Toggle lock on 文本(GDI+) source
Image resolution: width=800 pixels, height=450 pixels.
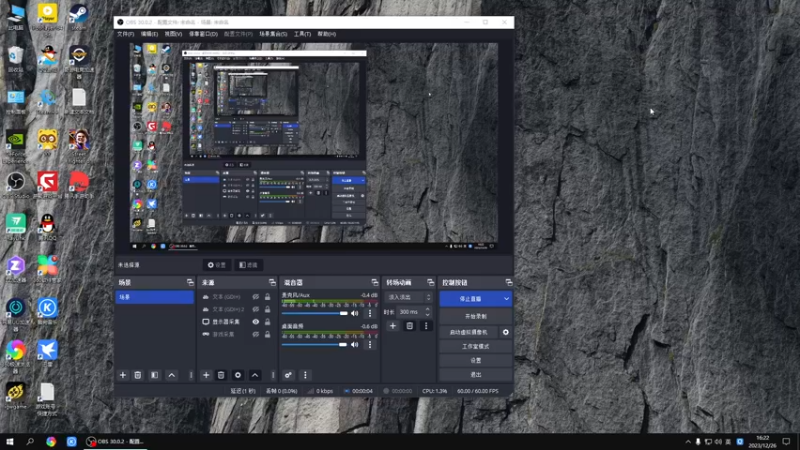(267, 296)
